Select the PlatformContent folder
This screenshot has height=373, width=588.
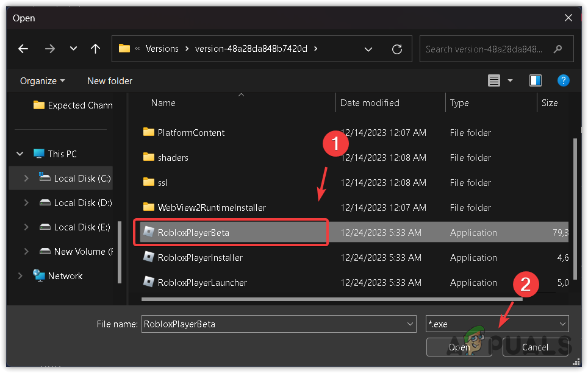tap(191, 133)
